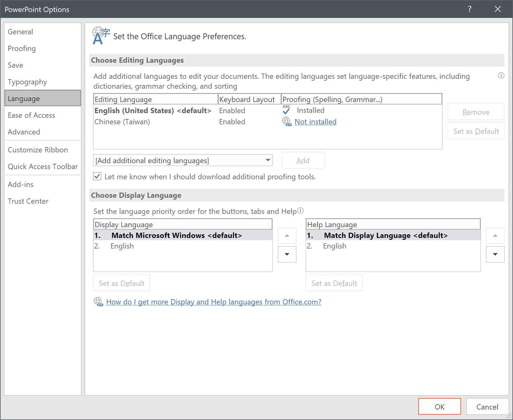Click the Installed proofing status text
The height and width of the screenshot is (420, 513).
click(311, 110)
